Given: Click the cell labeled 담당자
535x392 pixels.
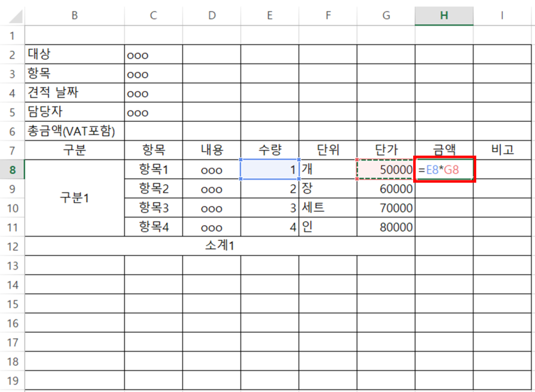Looking at the screenshot, I should coord(75,111).
